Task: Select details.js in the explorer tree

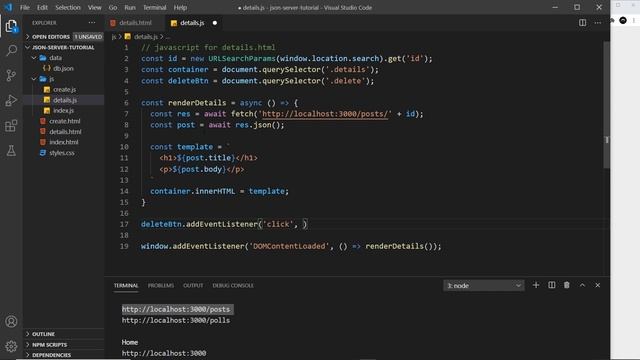Action: [64, 100]
